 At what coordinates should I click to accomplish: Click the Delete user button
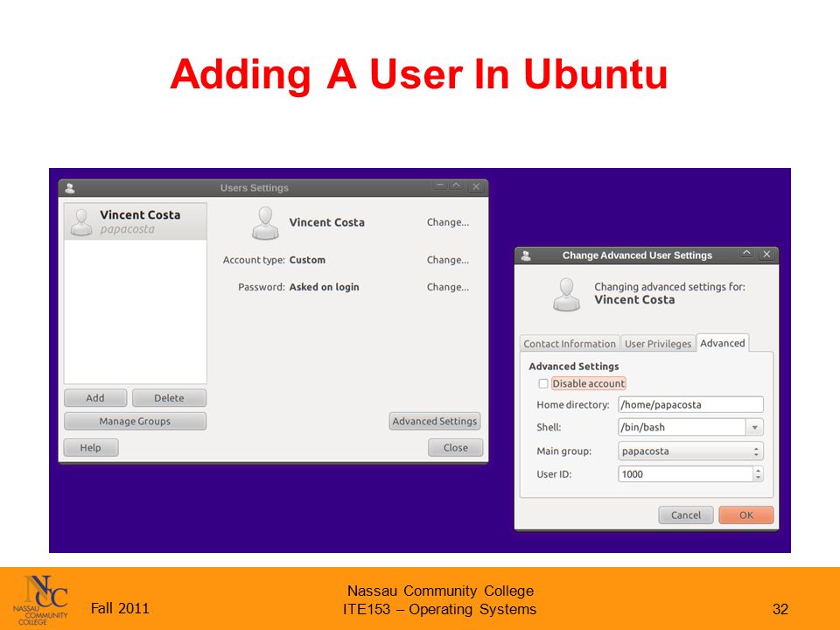(x=169, y=398)
